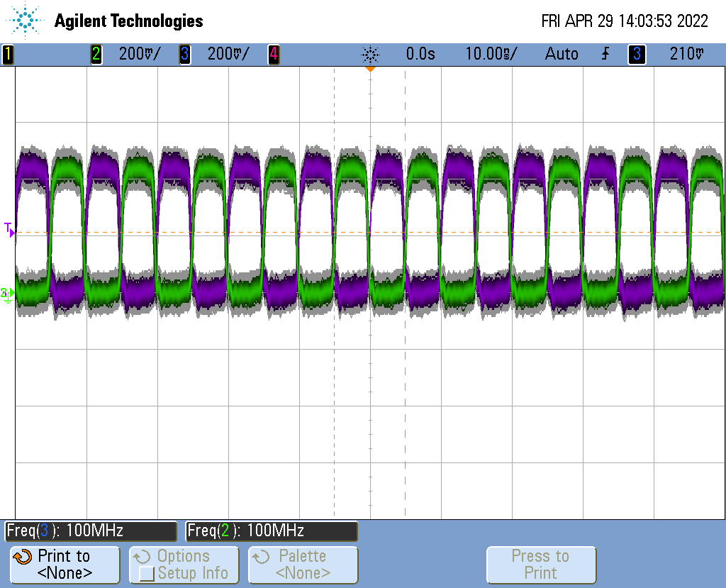Select the channel 1 softkey icon
Screen dimensions: 726x588
7,54
